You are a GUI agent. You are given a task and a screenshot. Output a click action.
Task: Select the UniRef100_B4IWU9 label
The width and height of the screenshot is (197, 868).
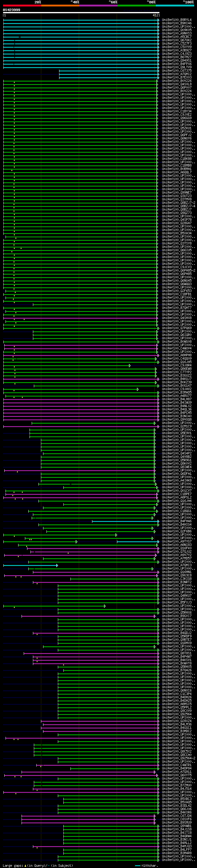(x=177, y=403)
